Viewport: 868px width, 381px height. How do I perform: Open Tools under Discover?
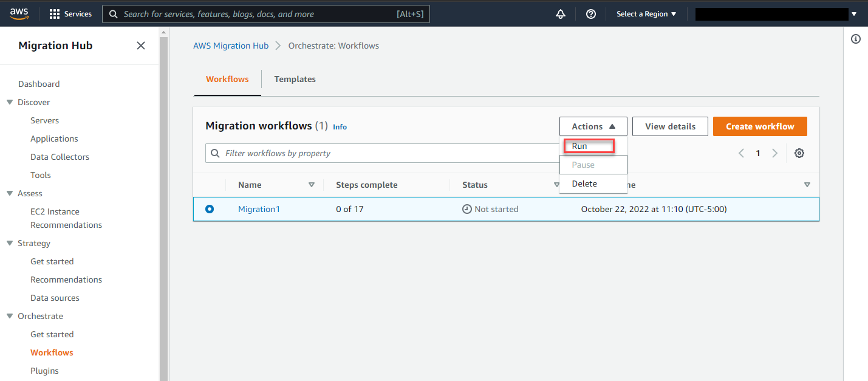pyautogui.click(x=41, y=175)
